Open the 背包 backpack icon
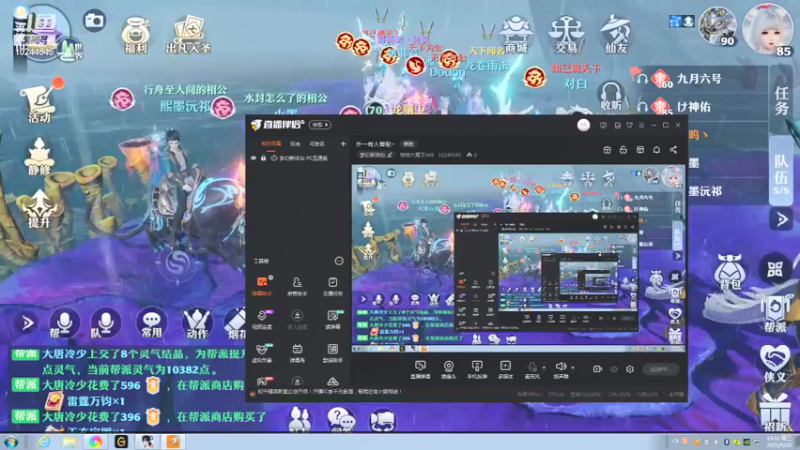 point(730,272)
